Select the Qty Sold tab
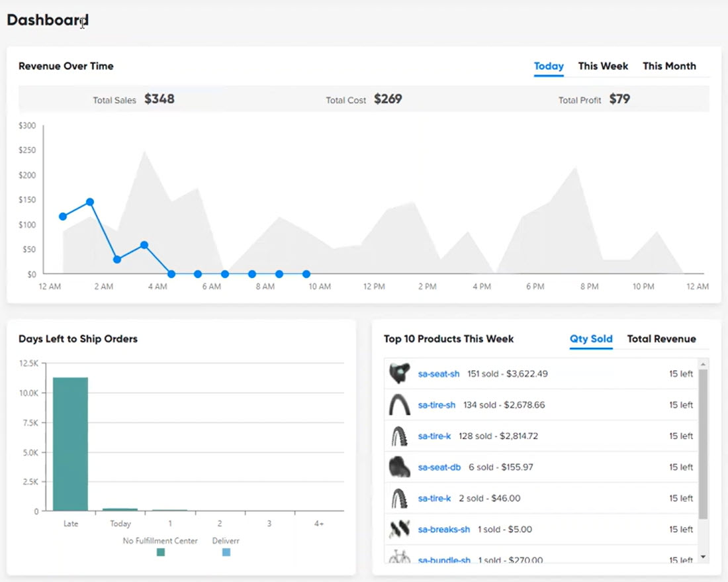 tap(591, 338)
